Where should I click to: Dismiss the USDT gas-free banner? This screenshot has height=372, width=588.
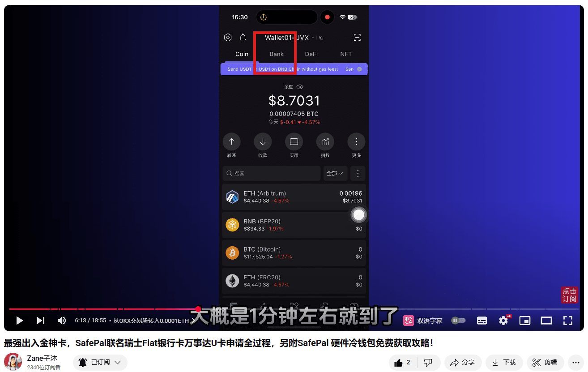359,69
